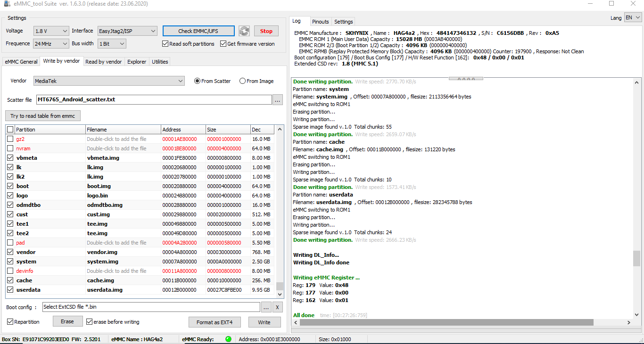Click the Check EMMC/UFS button
Screen dimensions: 644x344
click(x=198, y=31)
